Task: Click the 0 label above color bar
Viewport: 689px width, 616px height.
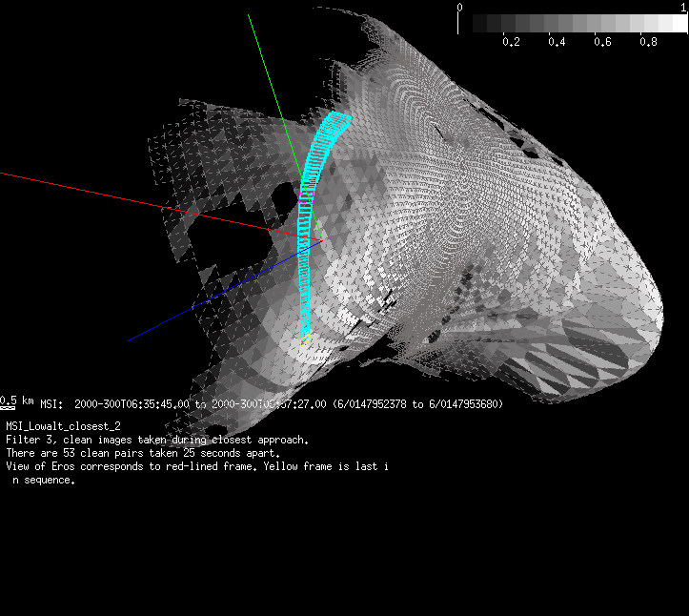Action: point(459,7)
